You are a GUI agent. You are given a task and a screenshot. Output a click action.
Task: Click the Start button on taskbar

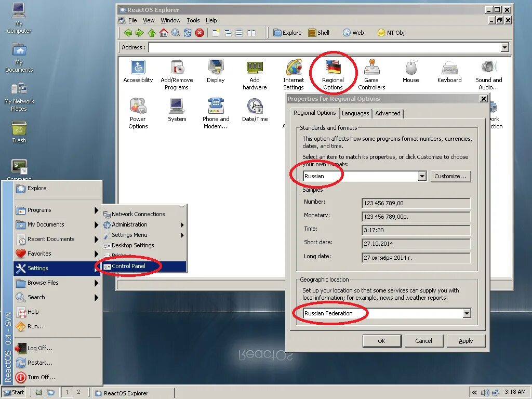click(x=14, y=393)
